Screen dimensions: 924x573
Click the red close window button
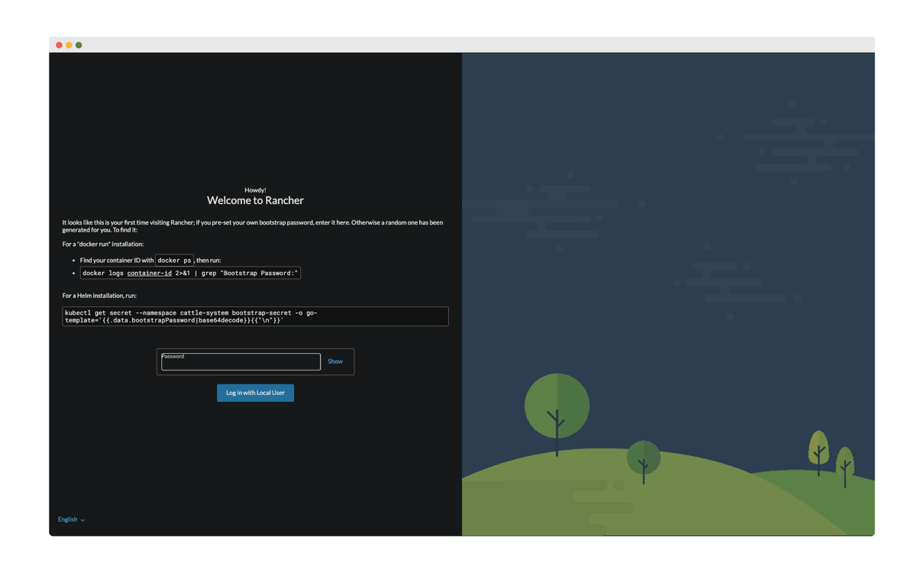point(59,45)
